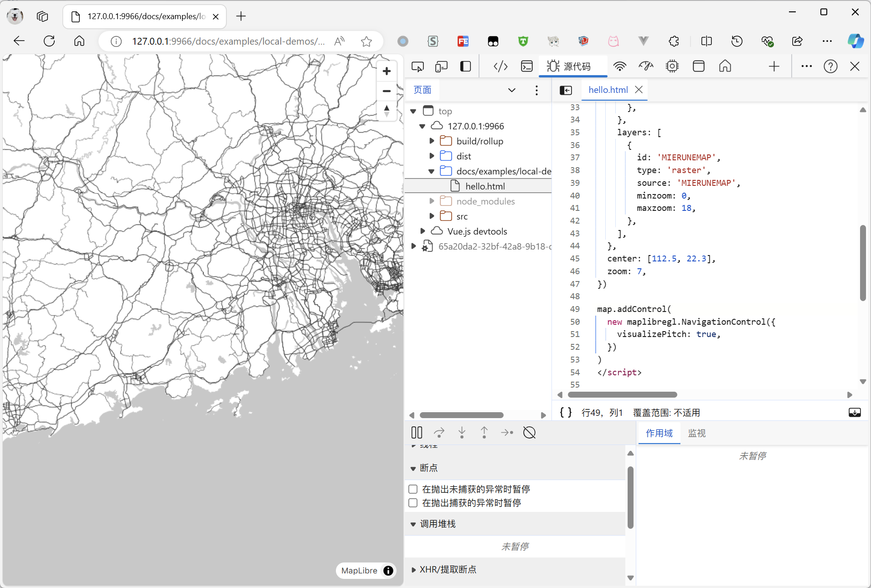Select the inspect element tool
This screenshot has width=871, height=588.
417,66
